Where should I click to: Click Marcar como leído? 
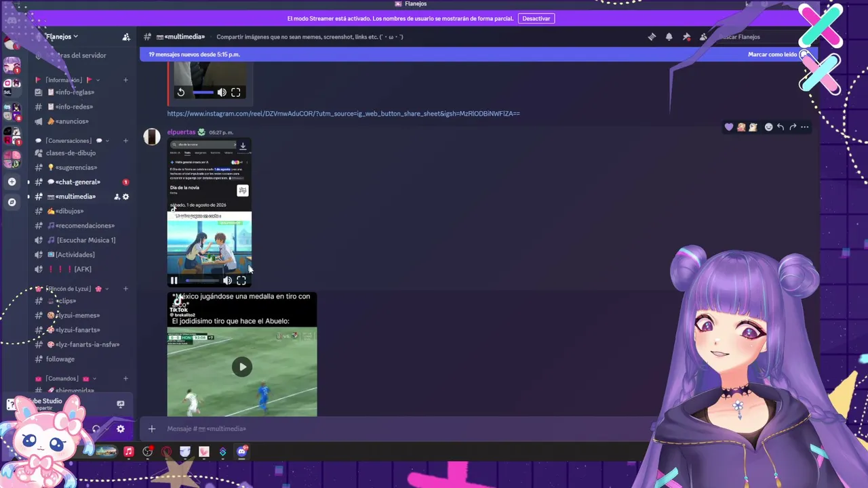[778, 54]
